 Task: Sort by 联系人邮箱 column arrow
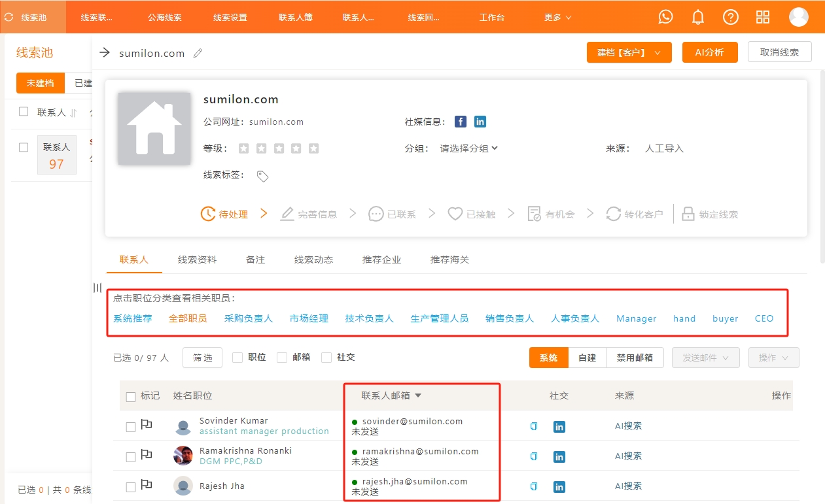click(418, 395)
